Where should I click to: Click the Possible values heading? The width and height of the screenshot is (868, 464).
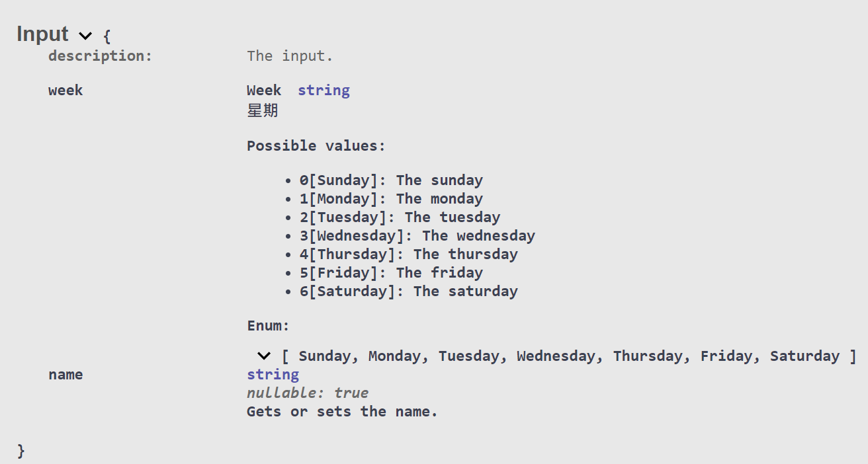(x=316, y=145)
